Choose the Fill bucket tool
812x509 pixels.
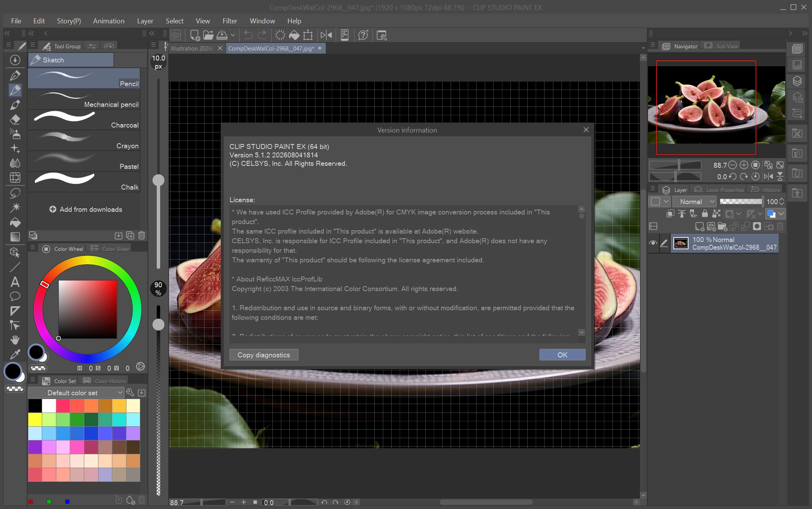click(x=15, y=222)
